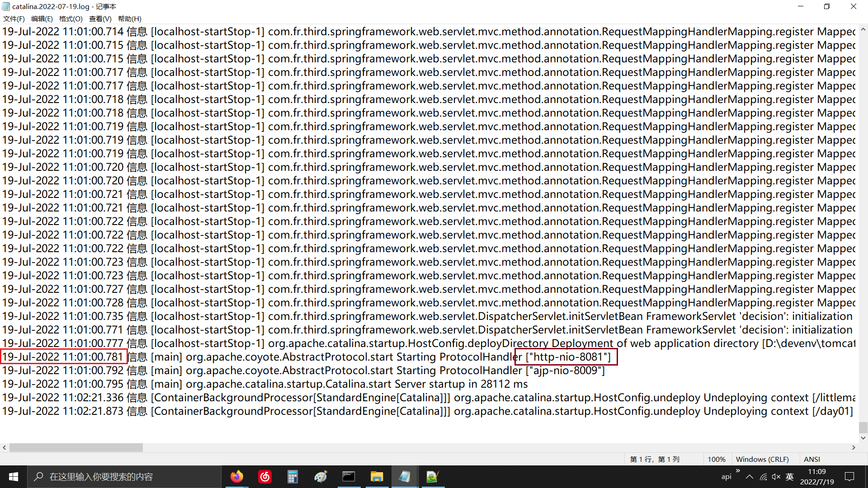Open File Explorer from the taskbar
This screenshot has width=868, height=488.
377,477
